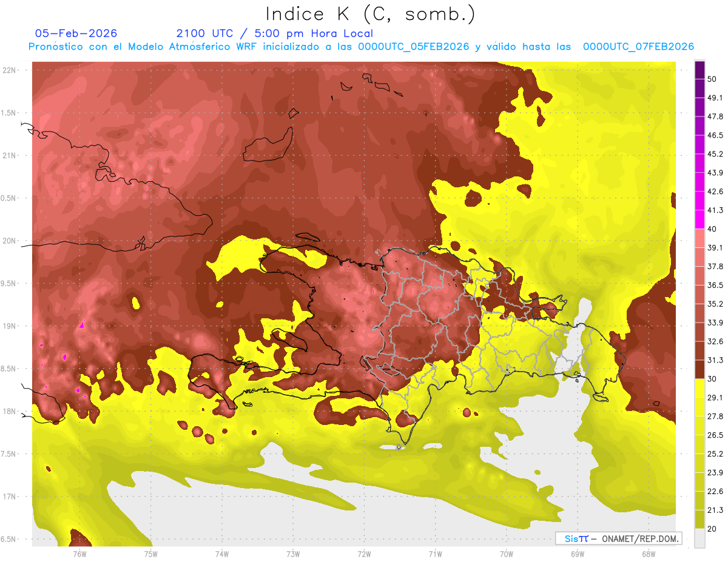Click the "37.8" color scale value

[x=715, y=267]
